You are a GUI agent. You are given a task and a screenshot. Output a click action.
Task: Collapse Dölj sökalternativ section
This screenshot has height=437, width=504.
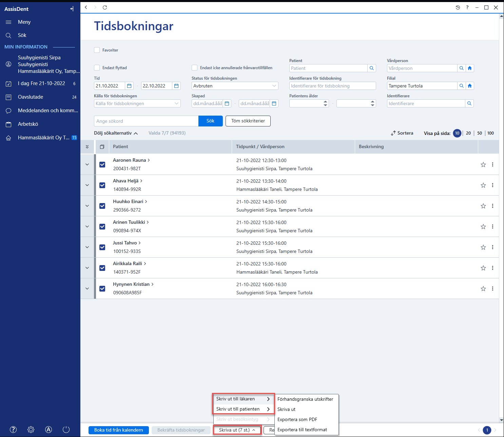116,133
